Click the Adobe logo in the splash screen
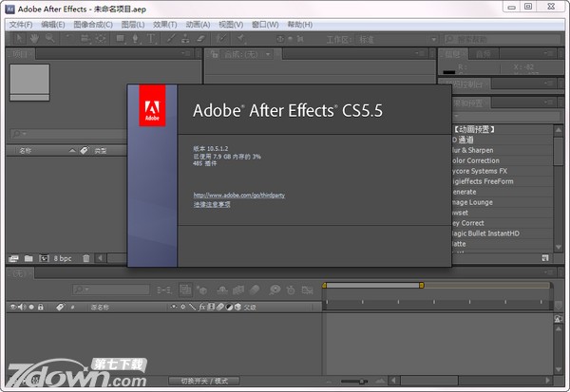Image resolution: width=570 pixels, height=392 pixels. tap(152, 106)
